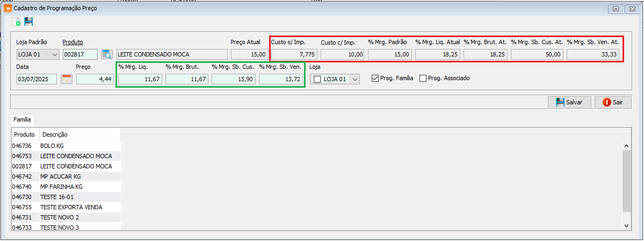Check the LOJA 01 store checkbox
Screen dimensions: 644x241
317,80
